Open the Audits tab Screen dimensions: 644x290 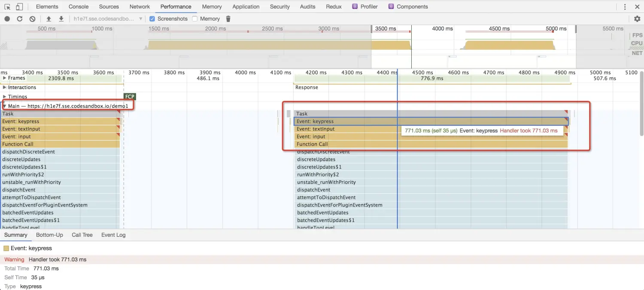(x=308, y=6)
